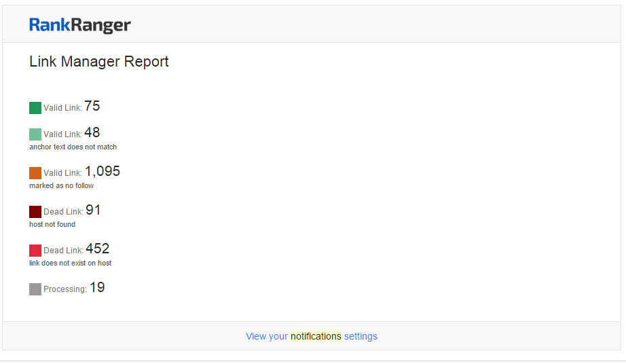
Task: Click the dead link count 452
Action: pyautogui.click(x=97, y=249)
